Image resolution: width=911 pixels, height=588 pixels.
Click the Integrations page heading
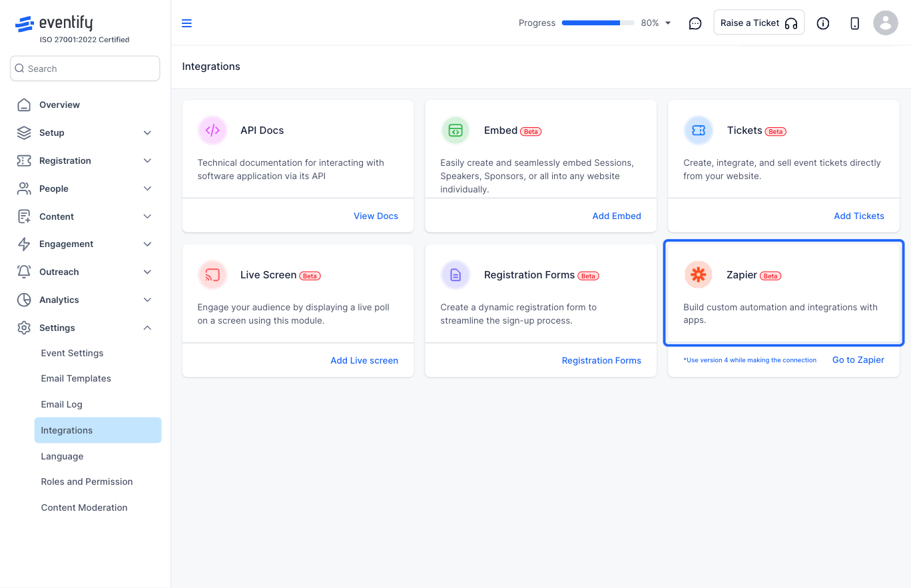coord(211,67)
